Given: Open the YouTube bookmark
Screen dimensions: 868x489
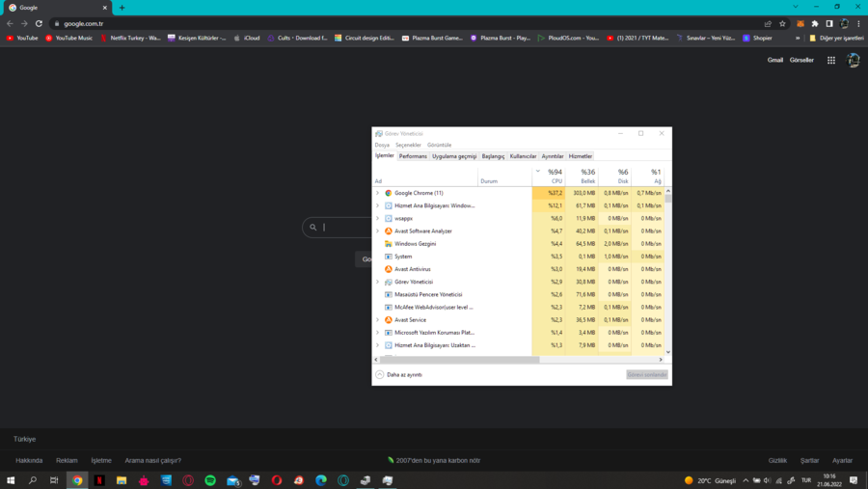Looking at the screenshot, I should click(x=22, y=39).
